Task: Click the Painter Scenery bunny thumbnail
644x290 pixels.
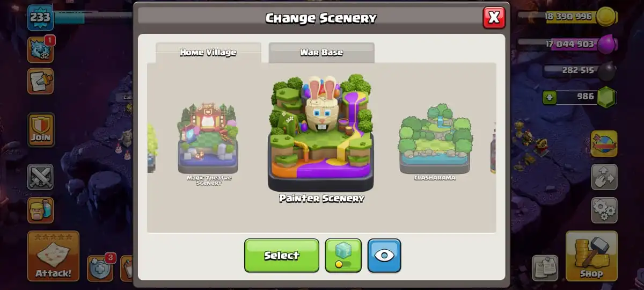Action: coord(321,138)
